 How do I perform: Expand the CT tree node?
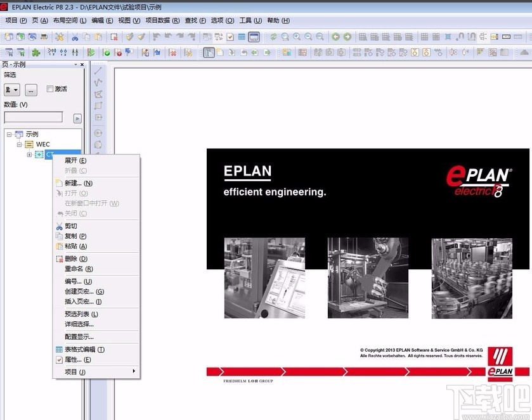pos(29,155)
